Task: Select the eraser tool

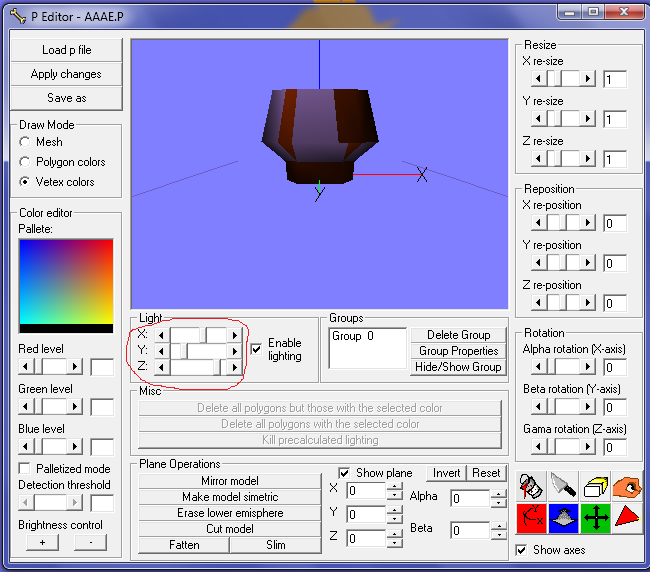Action: 595,487
